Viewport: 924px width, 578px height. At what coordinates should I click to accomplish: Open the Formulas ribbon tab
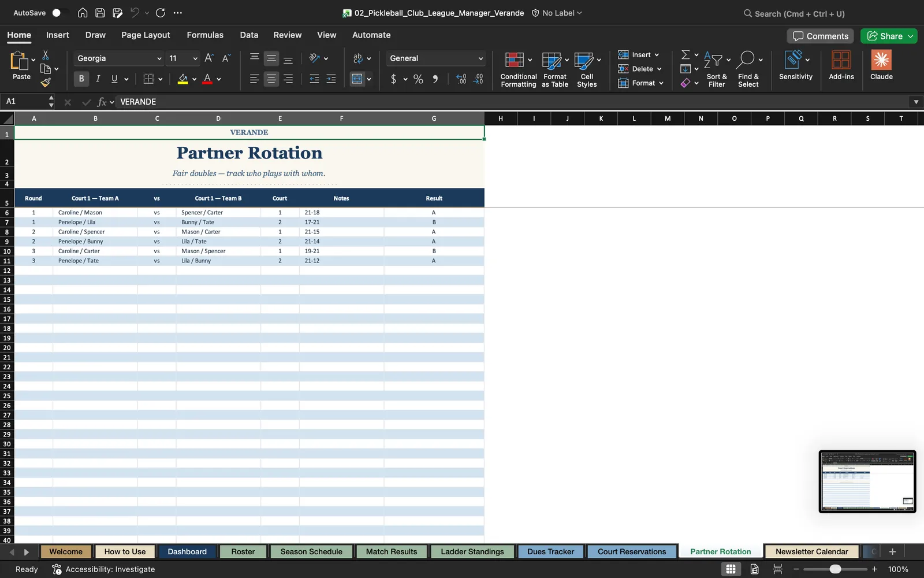click(205, 35)
